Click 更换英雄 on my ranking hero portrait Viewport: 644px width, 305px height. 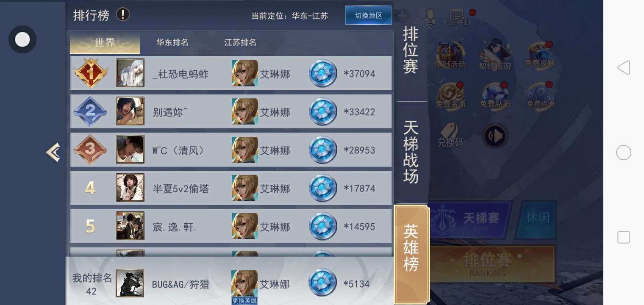(245, 301)
